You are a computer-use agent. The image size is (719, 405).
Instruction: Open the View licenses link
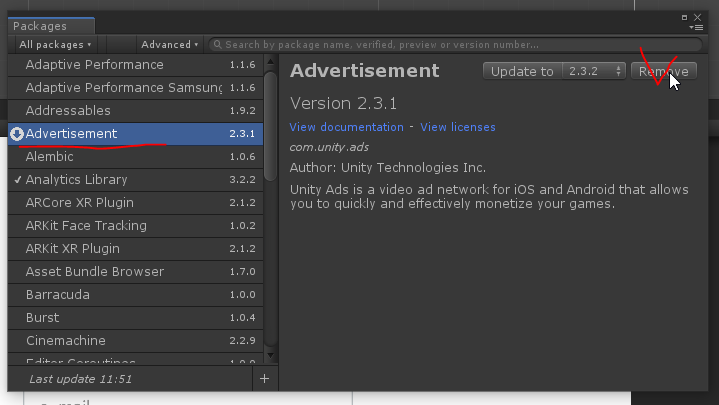[x=458, y=127]
